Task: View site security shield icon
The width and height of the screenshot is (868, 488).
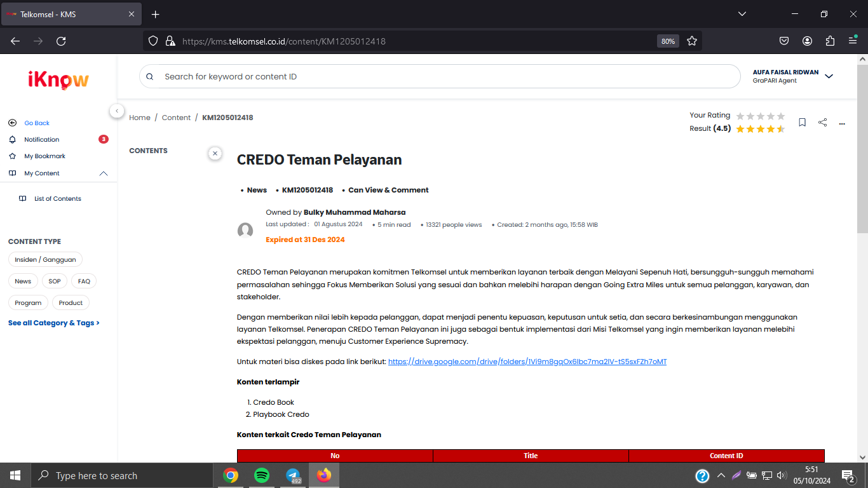Action: coord(153,41)
